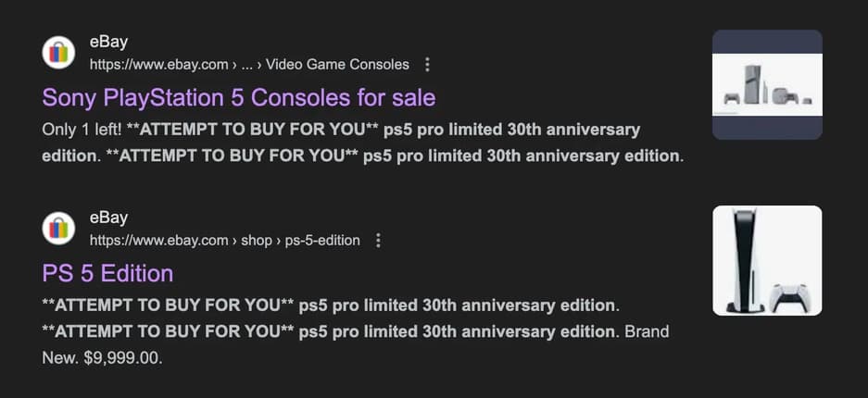The width and height of the screenshot is (868, 398).
Task: Click the thumbnail showing several PlayStation consoles
Action: [x=766, y=85]
